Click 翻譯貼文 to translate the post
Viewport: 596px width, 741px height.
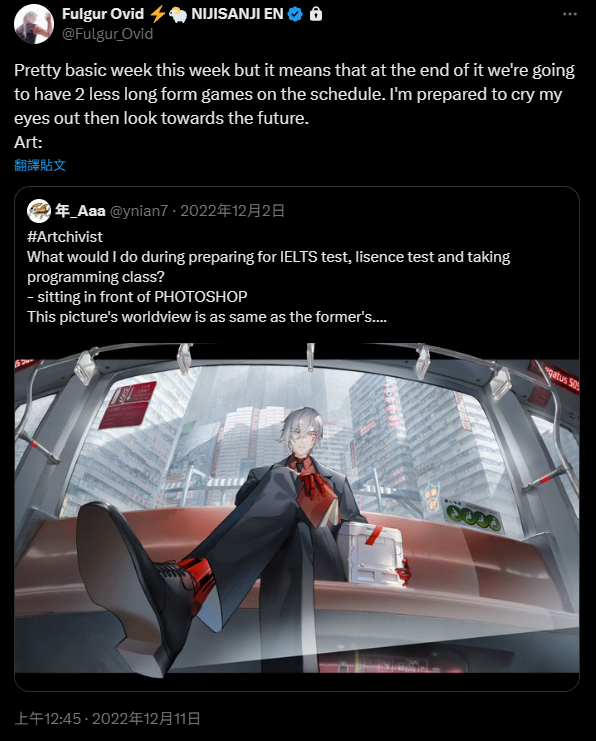click(40, 165)
